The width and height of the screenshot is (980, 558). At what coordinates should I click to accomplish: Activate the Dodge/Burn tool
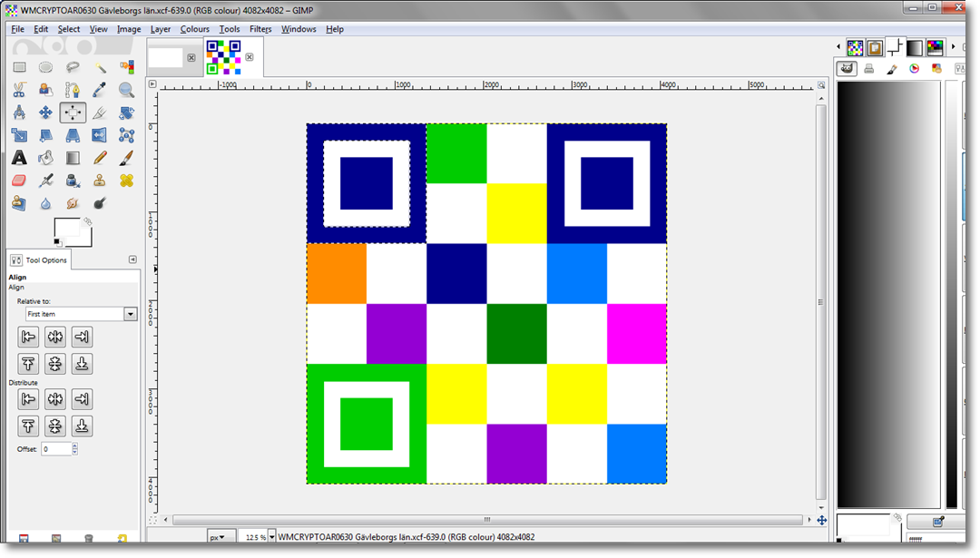coord(100,203)
